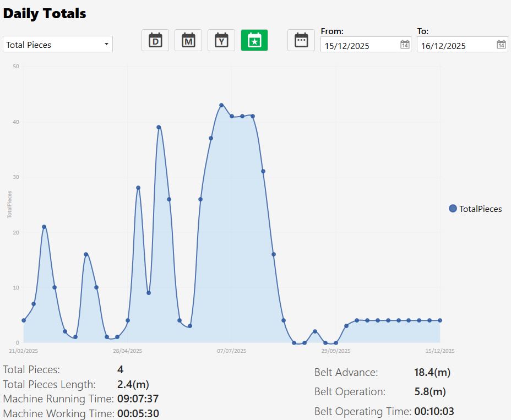Choose the yearly view calendar icon marked Y
This screenshot has height=420, width=511.
click(x=221, y=40)
